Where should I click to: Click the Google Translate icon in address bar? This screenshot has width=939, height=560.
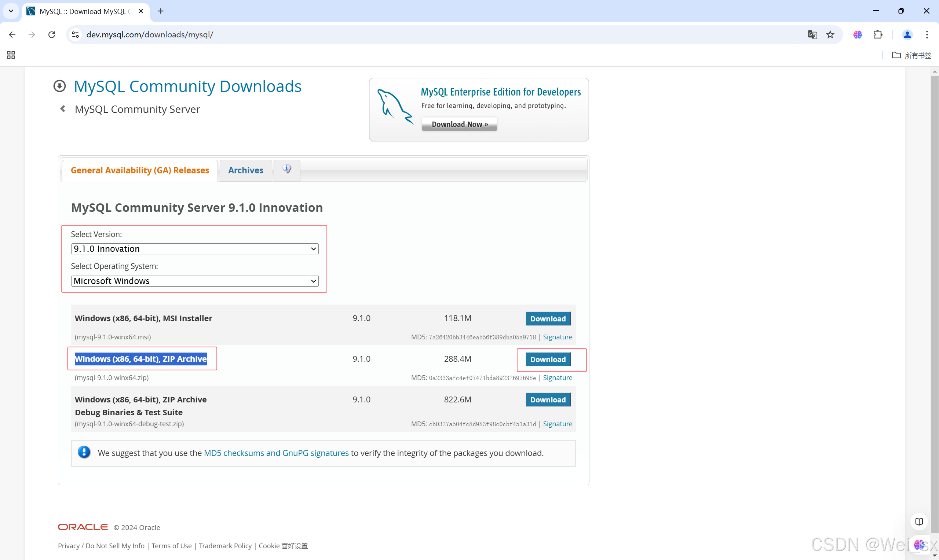point(812,35)
